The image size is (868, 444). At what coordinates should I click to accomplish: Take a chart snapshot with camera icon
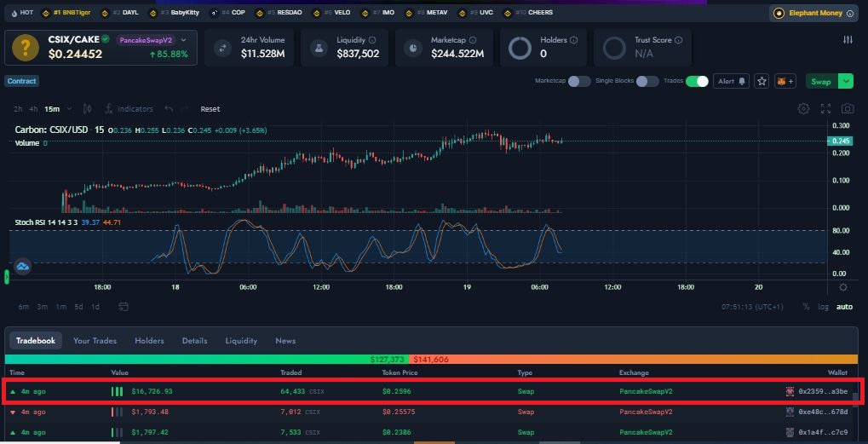(x=847, y=108)
